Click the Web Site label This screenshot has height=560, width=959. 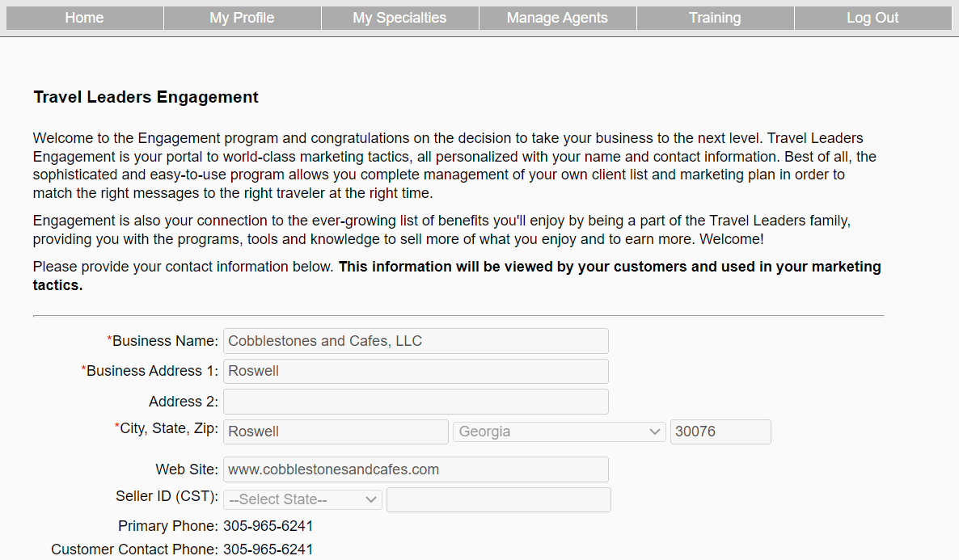[187, 469]
